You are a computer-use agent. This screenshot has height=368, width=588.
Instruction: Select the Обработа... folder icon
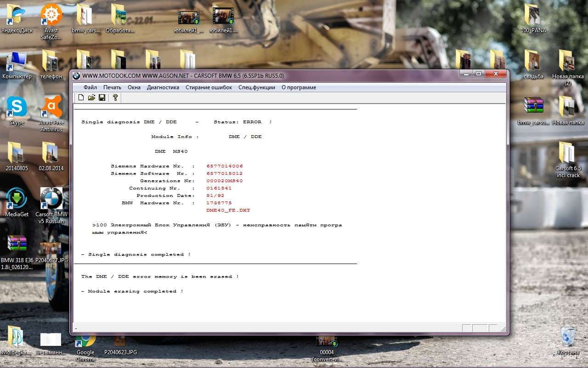coord(120,19)
